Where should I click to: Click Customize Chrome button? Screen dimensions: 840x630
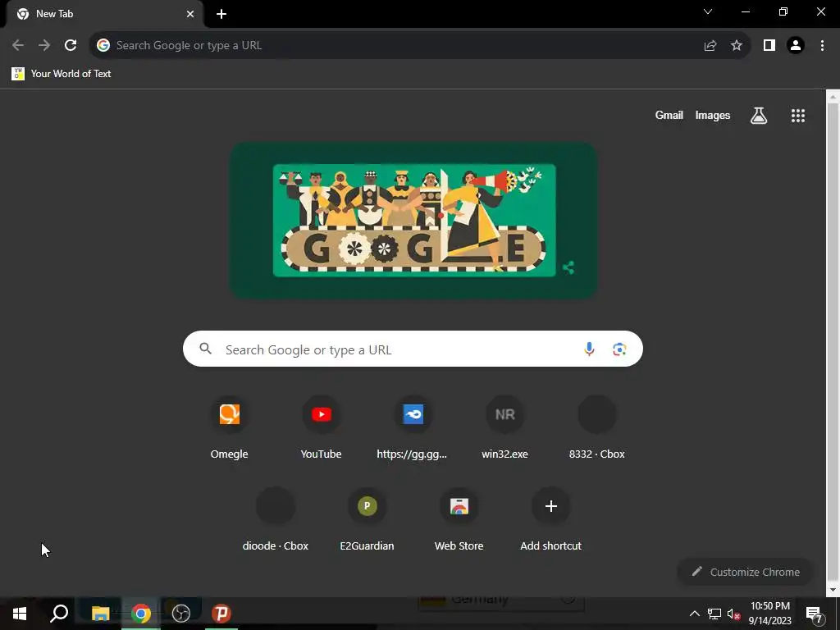[746, 572]
